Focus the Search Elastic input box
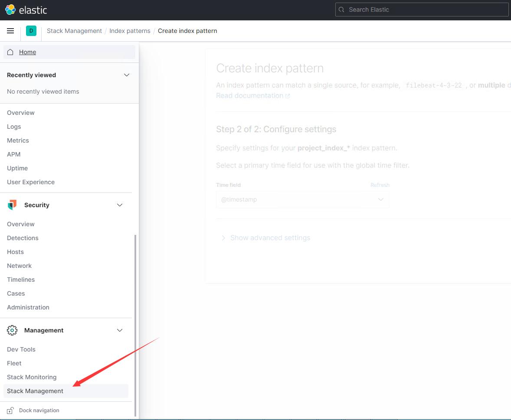Viewport: 511px width, 420px height. tap(425, 10)
